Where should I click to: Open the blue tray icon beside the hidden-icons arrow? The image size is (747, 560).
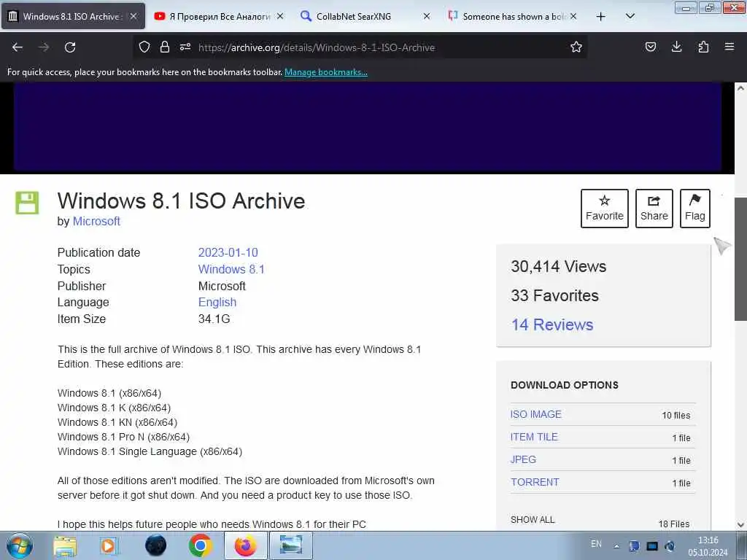[x=634, y=546]
